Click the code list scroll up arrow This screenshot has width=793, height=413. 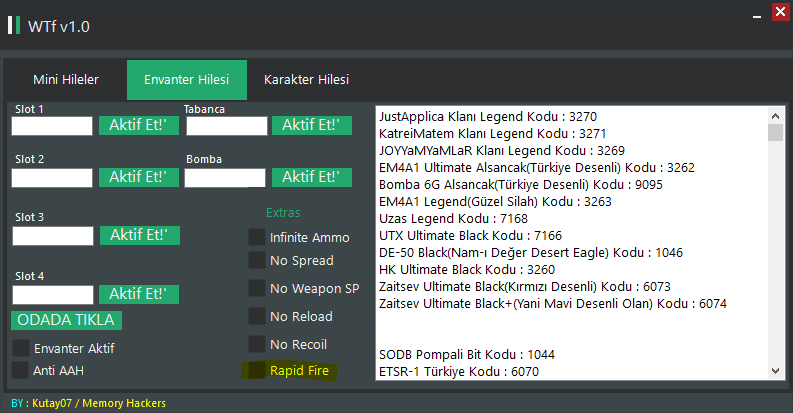pos(775,116)
